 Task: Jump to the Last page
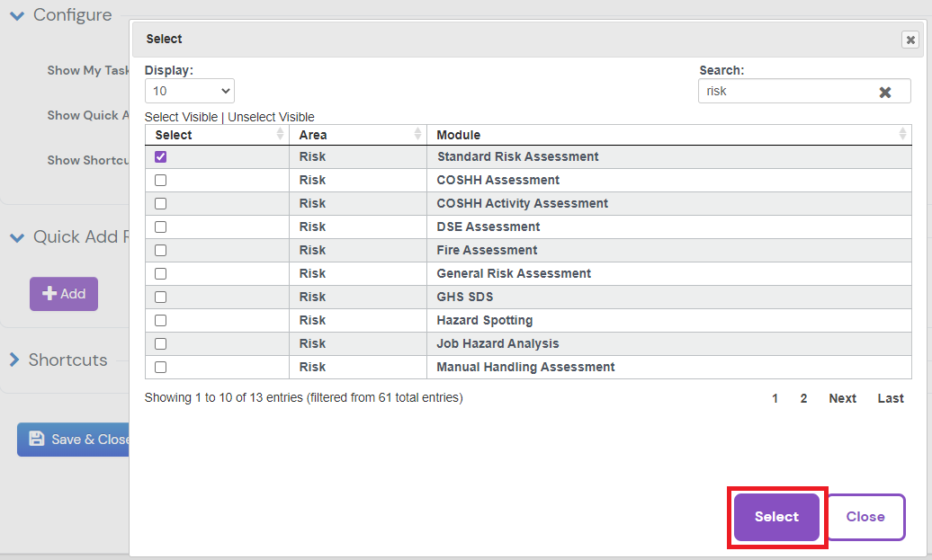890,398
